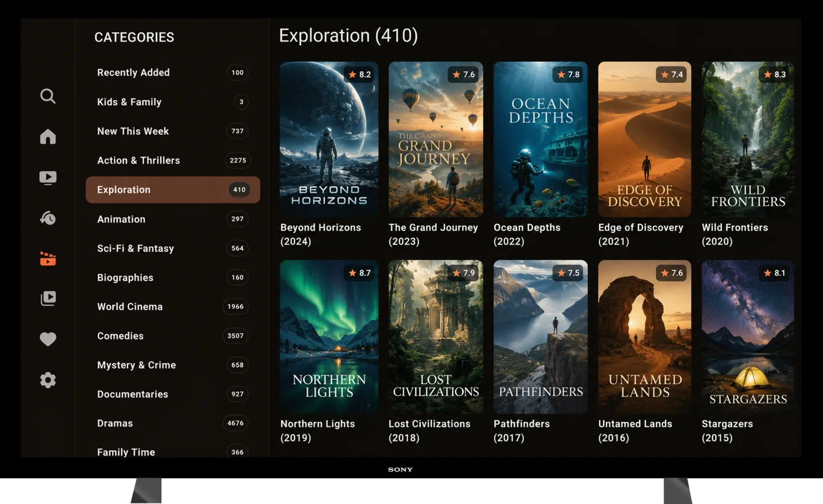The height and width of the screenshot is (504, 823).
Task: Open the Comedies category
Action: pos(173,336)
